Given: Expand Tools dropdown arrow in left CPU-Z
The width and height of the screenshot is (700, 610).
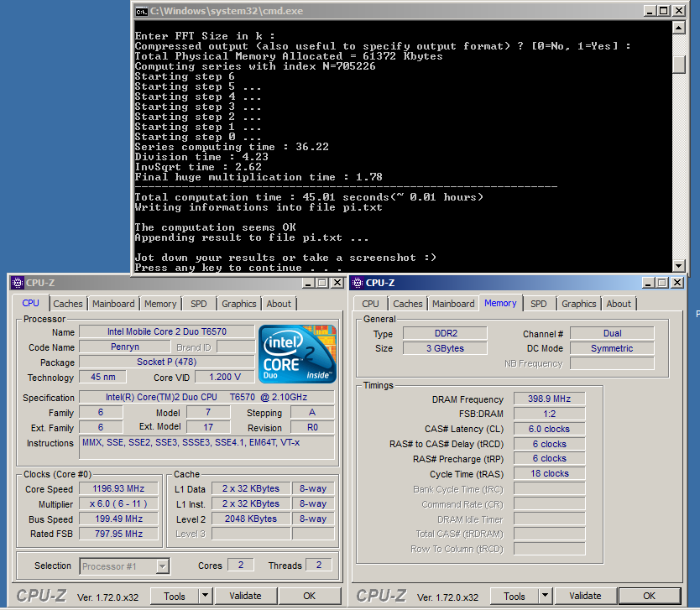Looking at the screenshot, I should click(x=205, y=596).
